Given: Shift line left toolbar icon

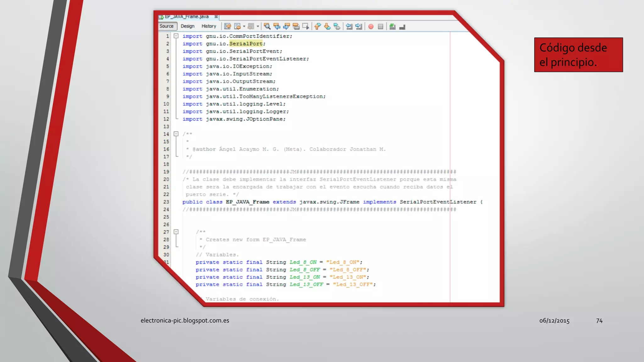Looking at the screenshot, I should click(349, 26).
